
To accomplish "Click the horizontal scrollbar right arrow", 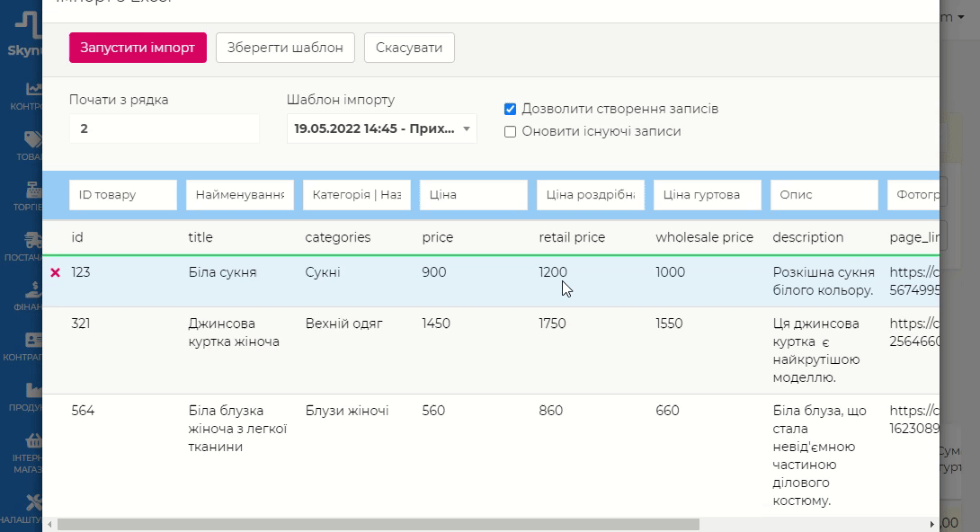I will coord(931,524).
